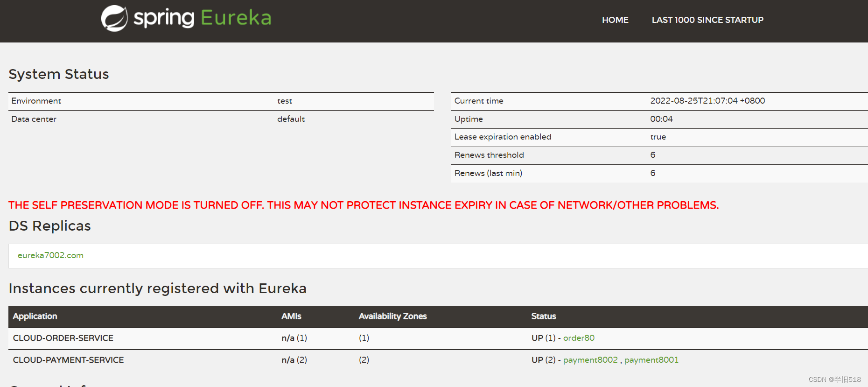Screen dimensions: 868x387
Task: Open the order80 instance link
Action: click(x=579, y=338)
